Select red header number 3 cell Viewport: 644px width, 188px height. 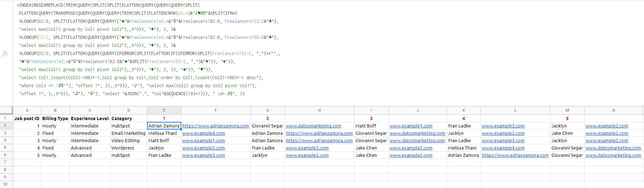pyautogui.click(x=371, y=118)
